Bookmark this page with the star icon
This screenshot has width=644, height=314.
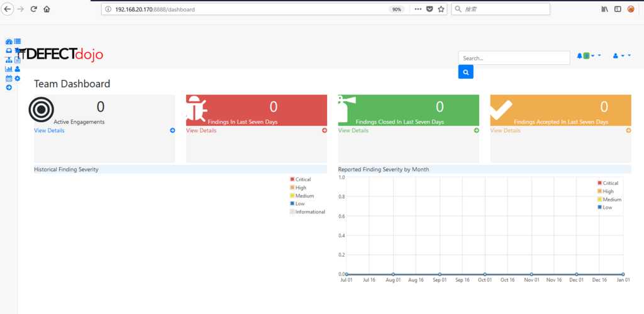tap(441, 9)
